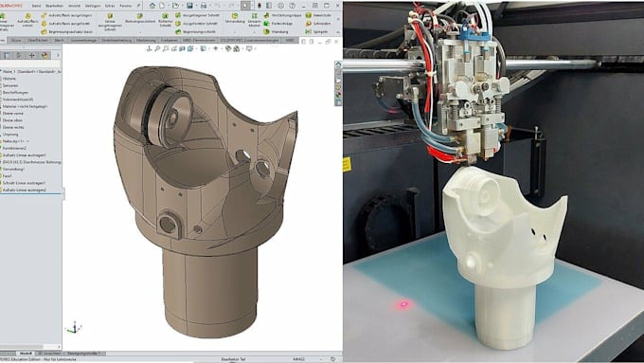
Task: Select Ursprung in feature tree
Action: pyautogui.click(x=9, y=135)
